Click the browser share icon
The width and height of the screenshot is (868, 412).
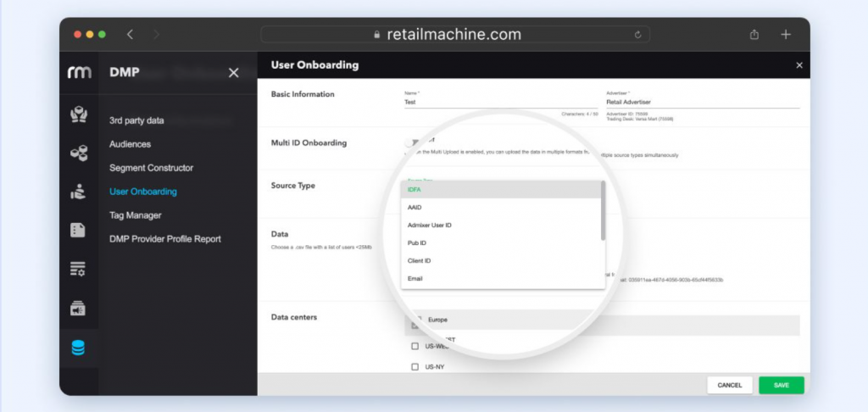pos(754,35)
